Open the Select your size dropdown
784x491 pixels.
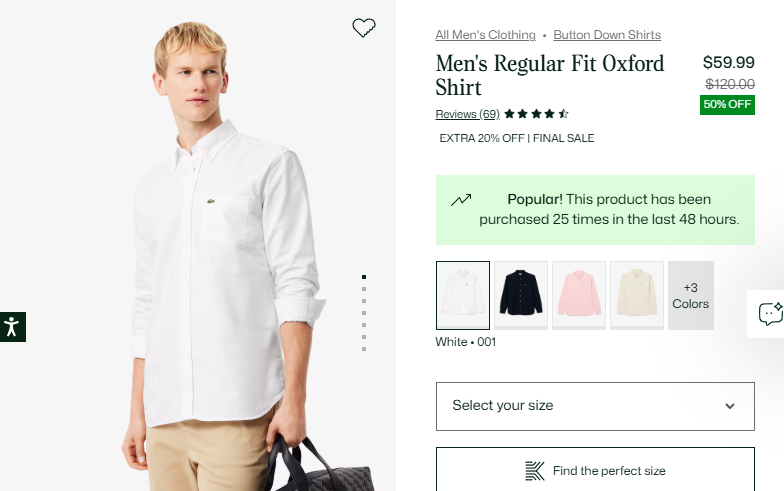tap(595, 406)
